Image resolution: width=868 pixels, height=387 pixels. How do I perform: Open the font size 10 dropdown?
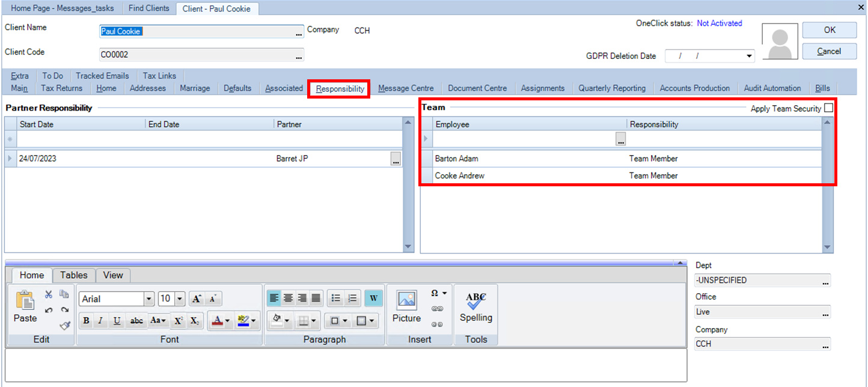tap(180, 299)
